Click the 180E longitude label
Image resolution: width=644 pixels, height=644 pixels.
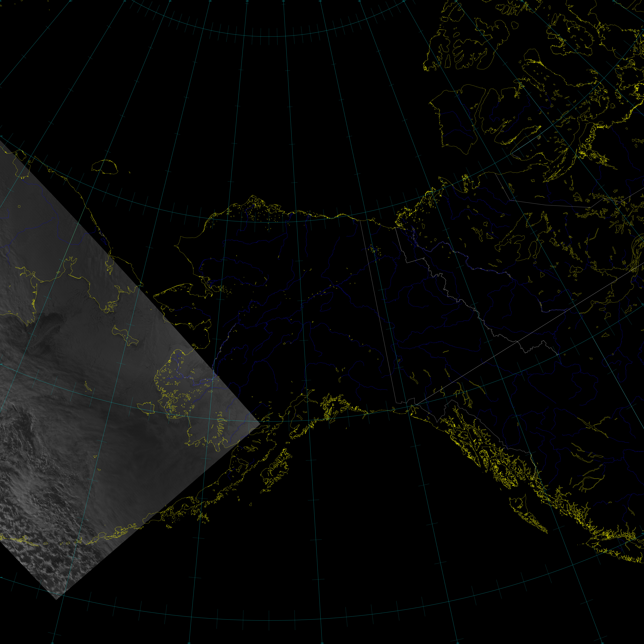point(170,1)
